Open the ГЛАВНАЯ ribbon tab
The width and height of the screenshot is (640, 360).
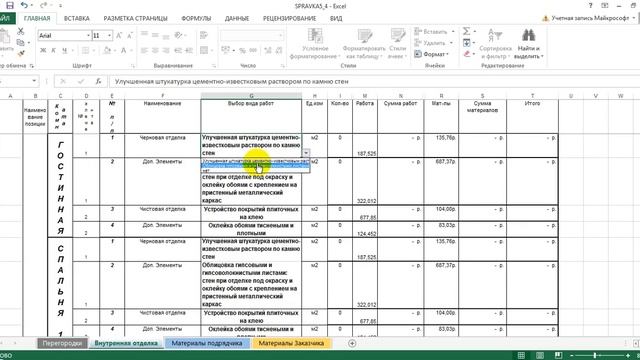pyautogui.click(x=37, y=18)
